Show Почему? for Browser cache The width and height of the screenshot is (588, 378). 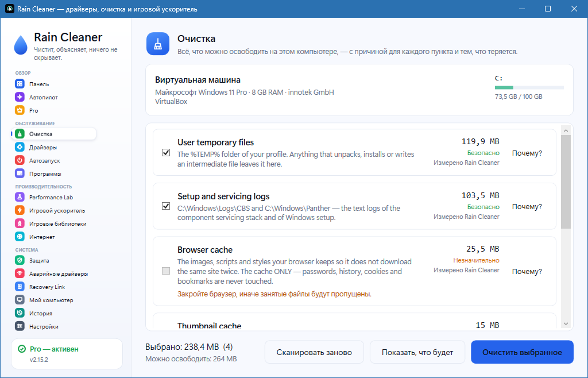tap(527, 272)
